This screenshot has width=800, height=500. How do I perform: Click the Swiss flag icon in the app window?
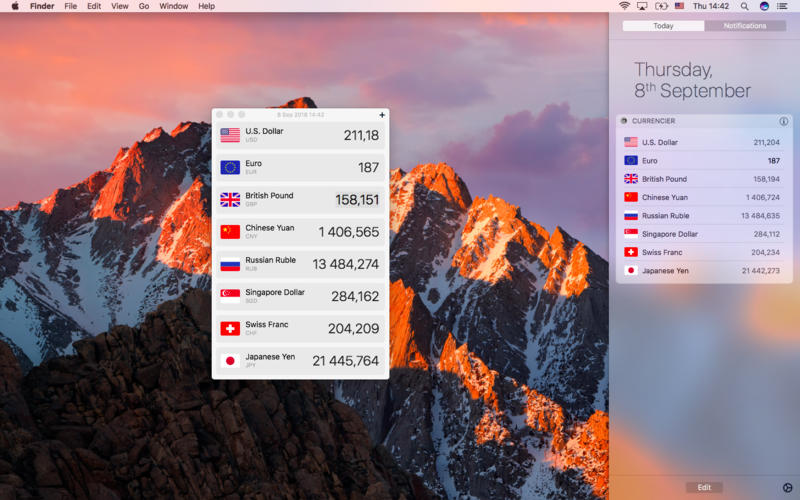click(x=230, y=328)
